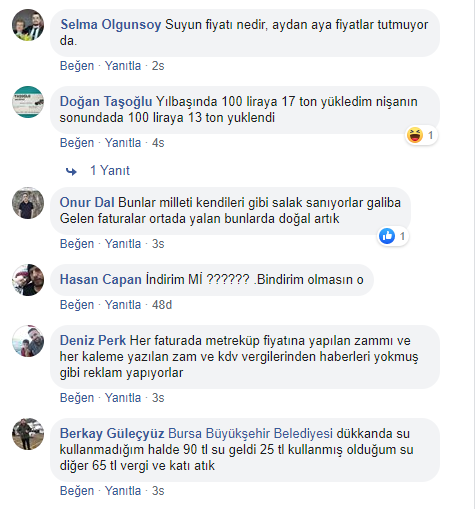Click the Deniz Perk name link
Viewport: 475px width, 509px height.
(x=93, y=341)
